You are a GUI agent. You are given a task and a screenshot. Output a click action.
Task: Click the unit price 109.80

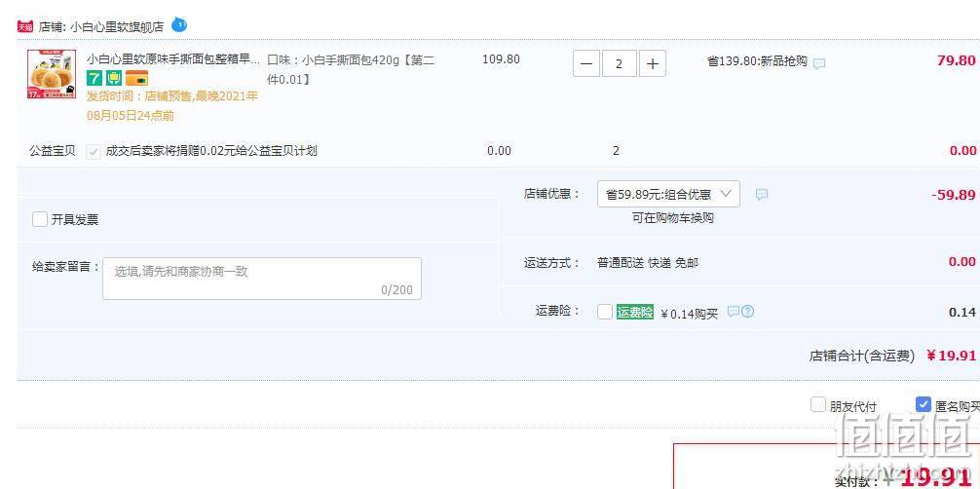tap(501, 59)
